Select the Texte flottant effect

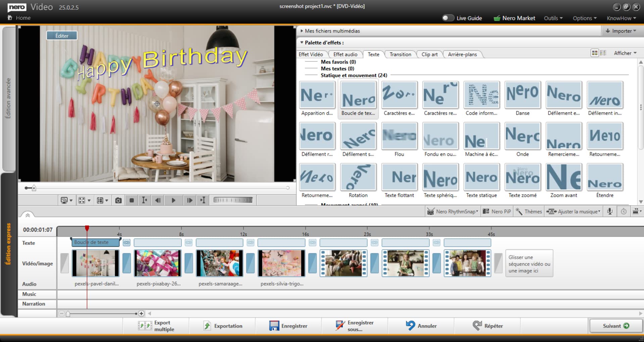click(399, 181)
